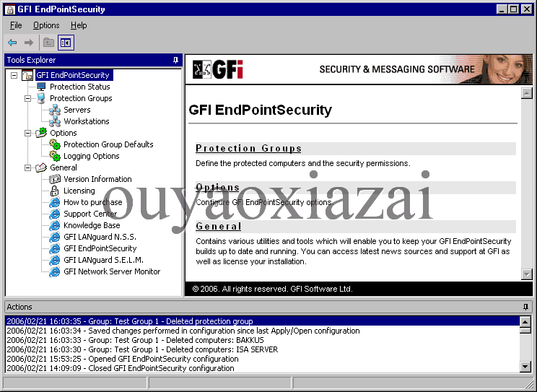The height and width of the screenshot is (392, 537).
Task: Select the 'Deleted computers: BAKKUS' log entry
Action: pyautogui.click(x=262, y=340)
